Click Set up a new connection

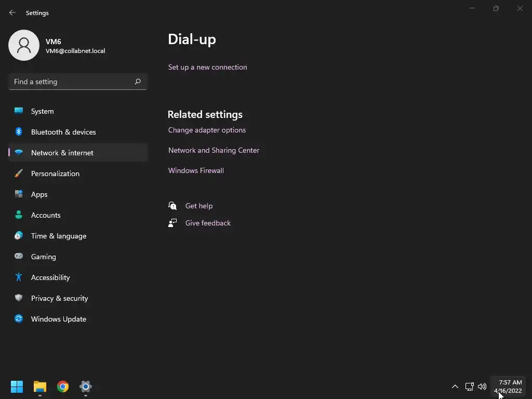[208, 67]
